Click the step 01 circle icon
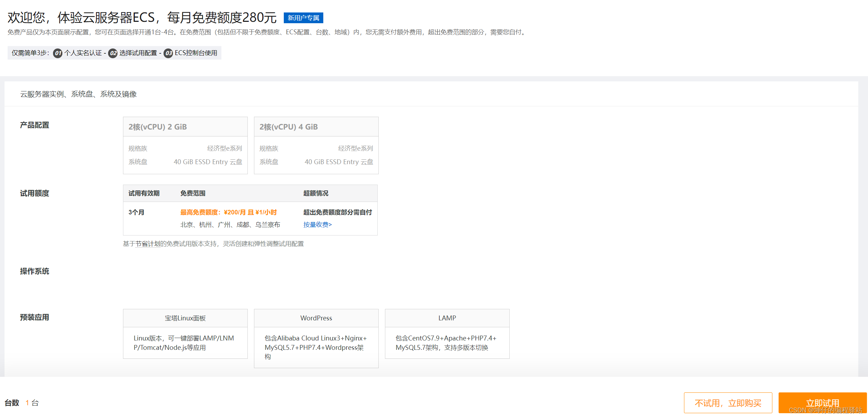Screen dimensions: 868x417 pyautogui.click(x=58, y=53)
